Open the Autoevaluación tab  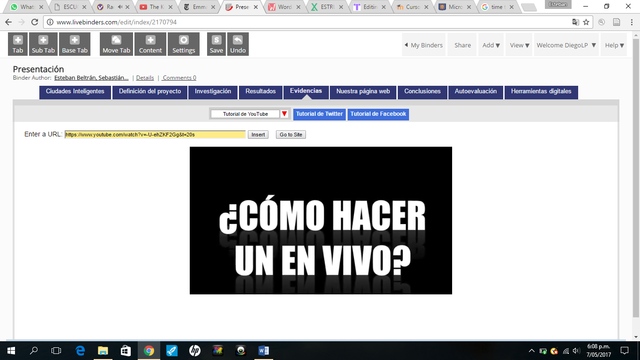click(476, 92)
